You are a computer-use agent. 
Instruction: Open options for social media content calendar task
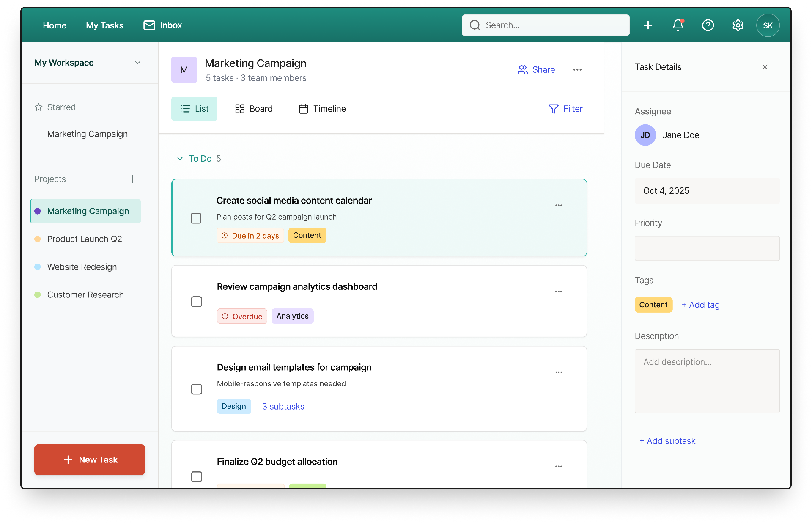coord(559,205)
